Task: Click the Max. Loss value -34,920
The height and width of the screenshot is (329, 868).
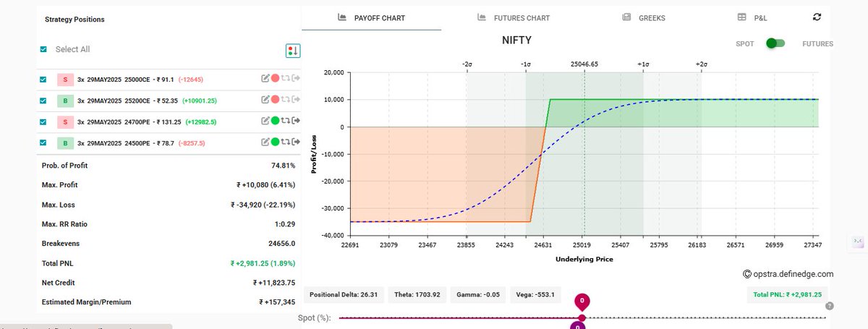Action: [x=263, y=205]
